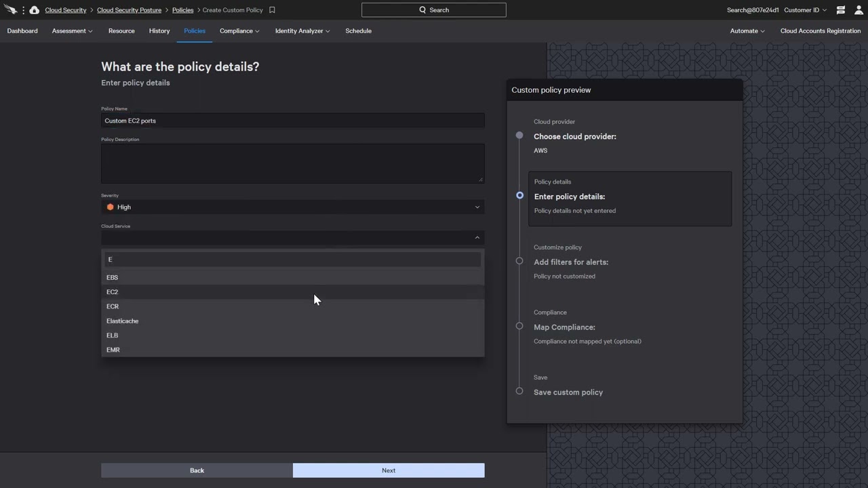Click the Back button
The width and height of the screenshot is (868, 488).
click(197, 470)
